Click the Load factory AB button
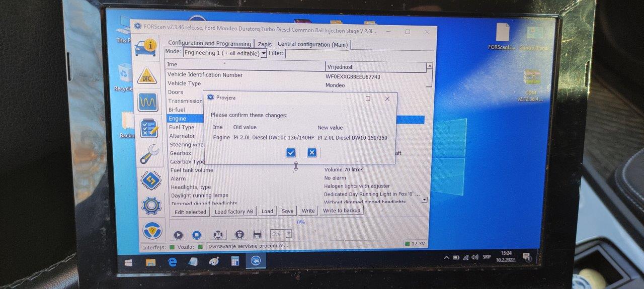The width and height of the screenshot is (644, 289). pyautogui.click(x=234, y=212)
